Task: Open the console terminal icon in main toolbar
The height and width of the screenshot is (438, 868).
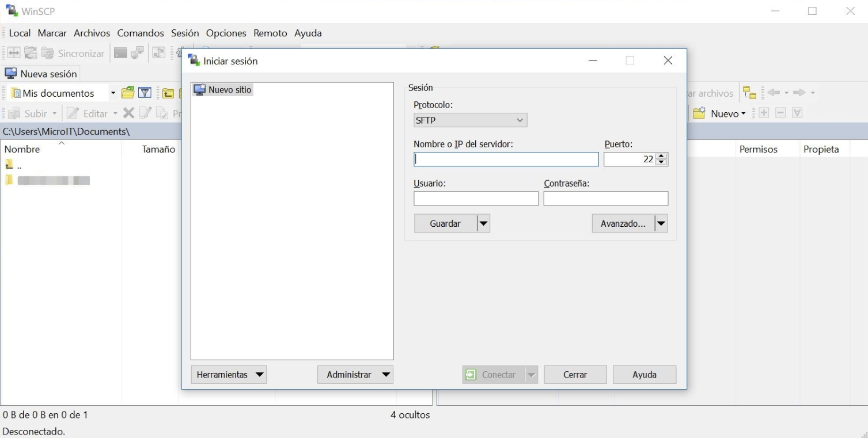Action: coord(120,53)
